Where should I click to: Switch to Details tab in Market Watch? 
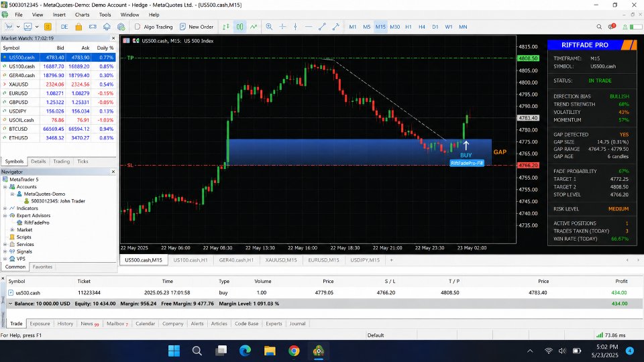pos(38,162)
